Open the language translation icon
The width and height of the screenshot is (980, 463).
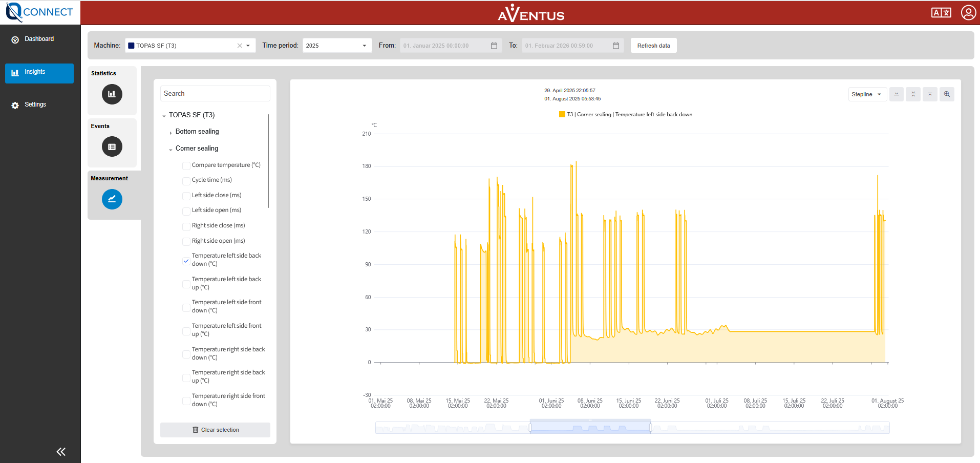pos(941,13)
